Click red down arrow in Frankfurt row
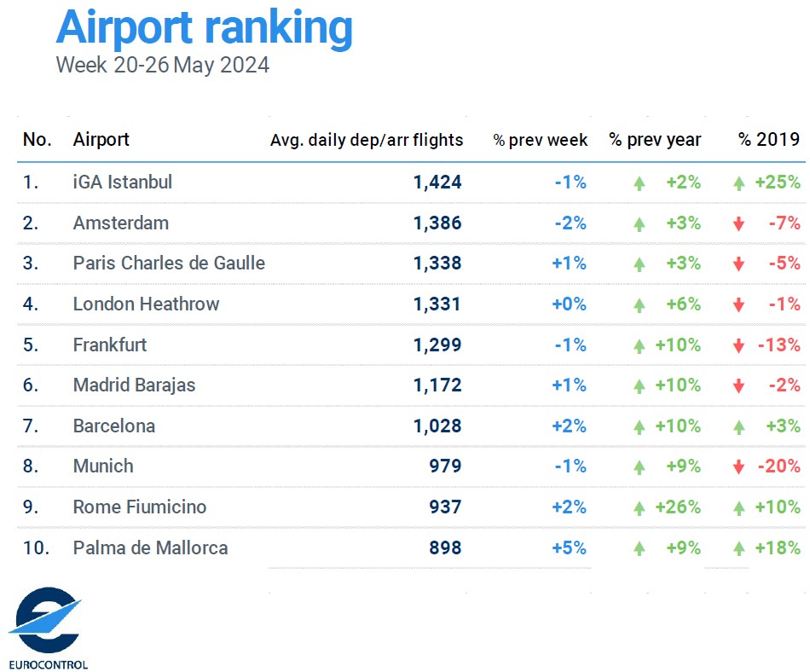This screenshot has width=810, height=672. click(739, 345)
